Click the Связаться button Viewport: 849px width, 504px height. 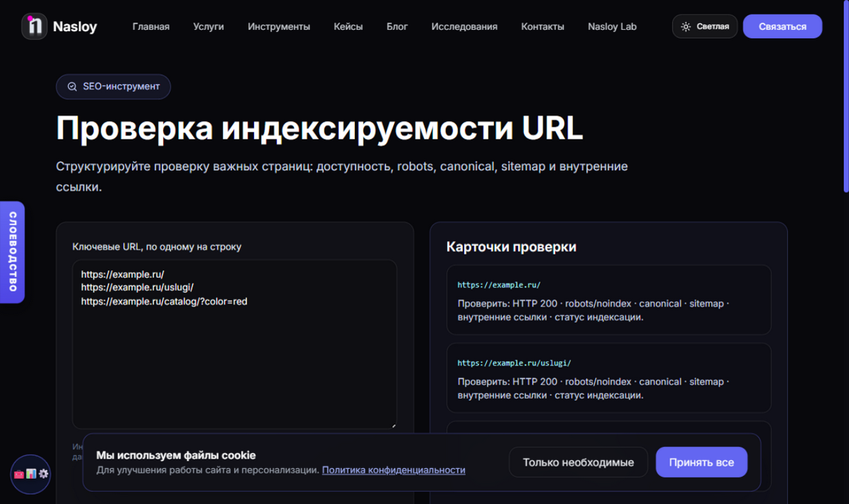783,27
